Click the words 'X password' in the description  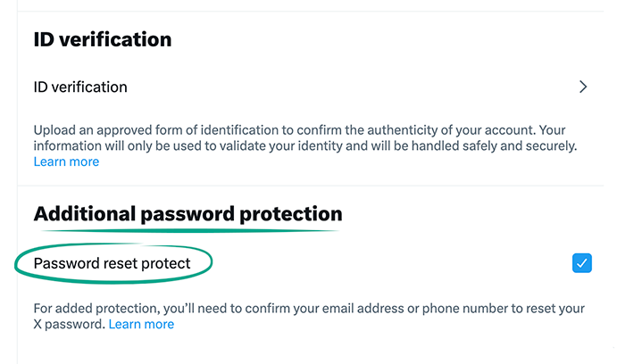pyautogui.click(x=69, y=325)
